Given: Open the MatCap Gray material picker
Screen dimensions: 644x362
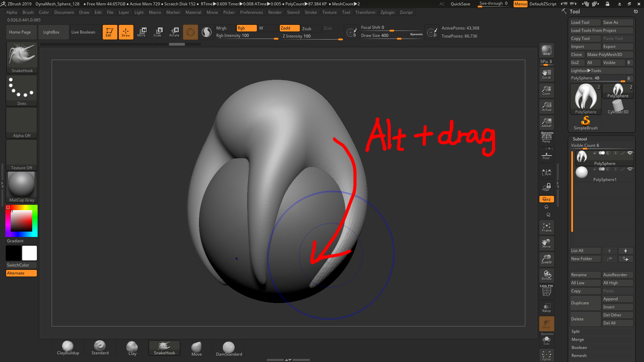Looking at the screenshot, I should coord(22,187).
